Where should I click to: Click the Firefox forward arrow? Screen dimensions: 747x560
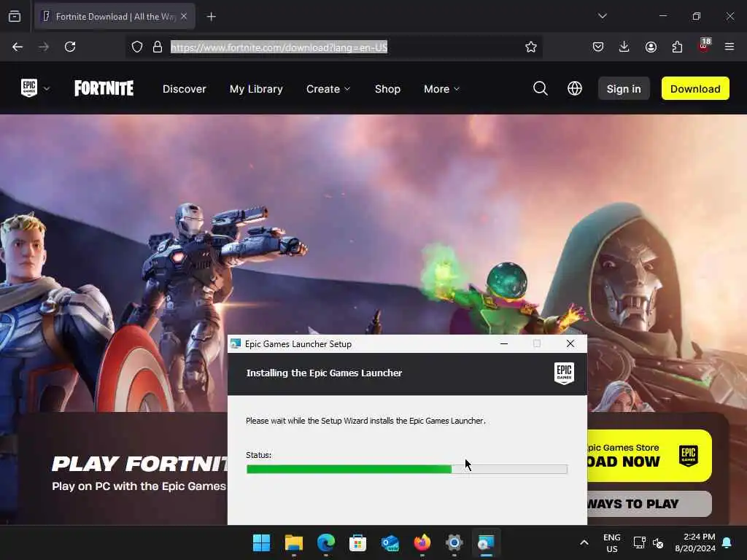44,47
